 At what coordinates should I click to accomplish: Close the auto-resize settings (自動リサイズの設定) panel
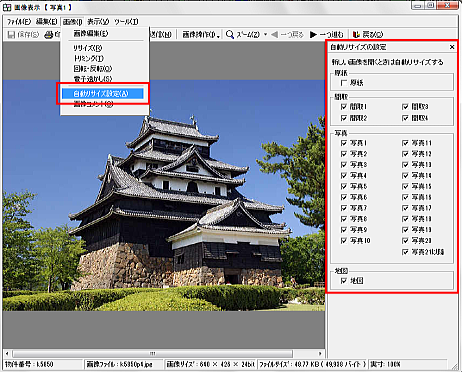(452, 47)
